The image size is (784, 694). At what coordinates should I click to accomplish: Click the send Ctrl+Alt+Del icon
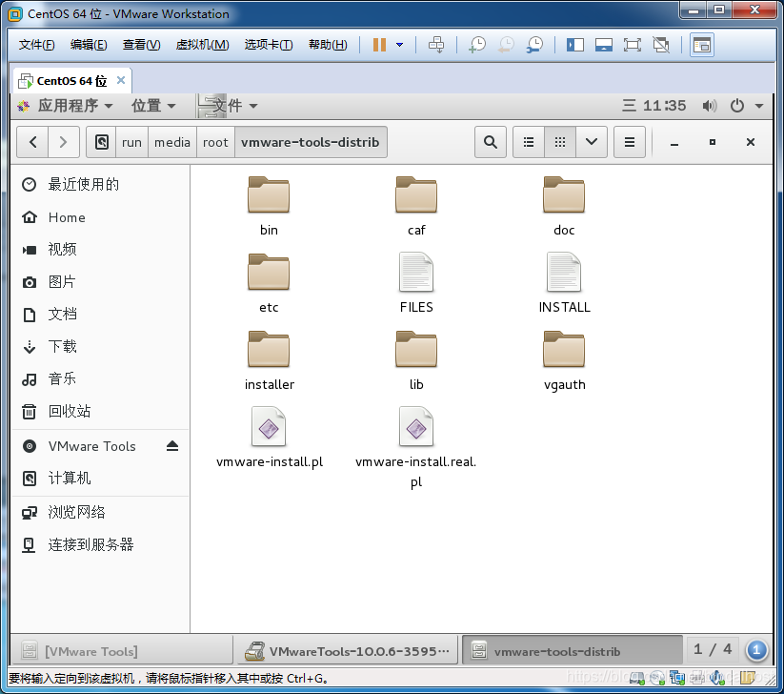[x=436, y=45]
